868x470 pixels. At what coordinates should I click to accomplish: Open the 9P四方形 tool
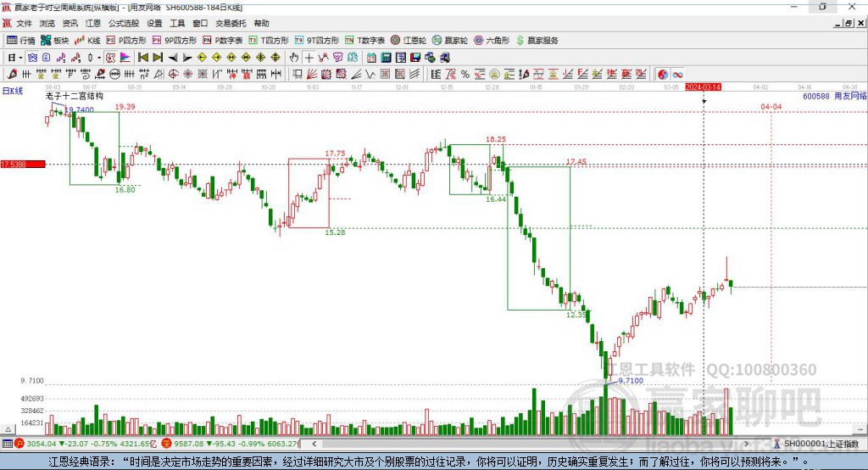point(175,41)
